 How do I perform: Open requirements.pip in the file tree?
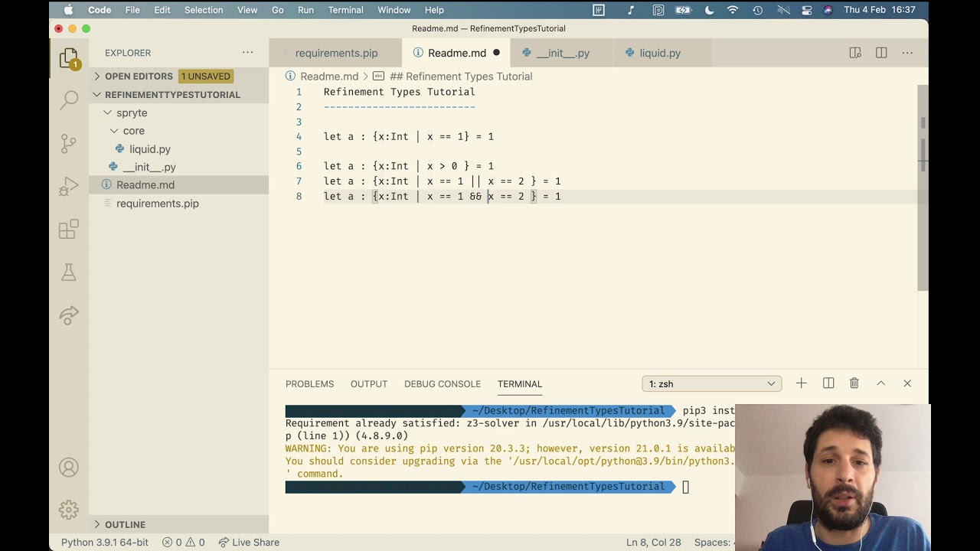157,204
